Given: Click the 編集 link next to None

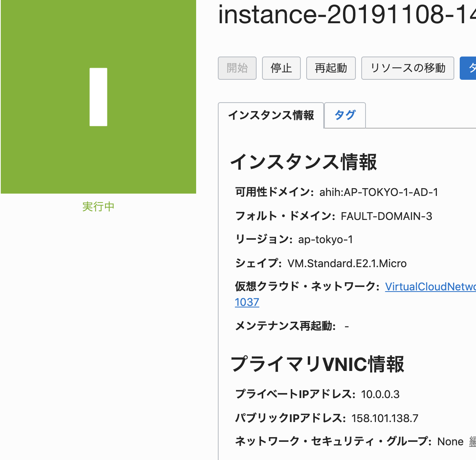Looking at the screenshot, I should coord(473,441).
